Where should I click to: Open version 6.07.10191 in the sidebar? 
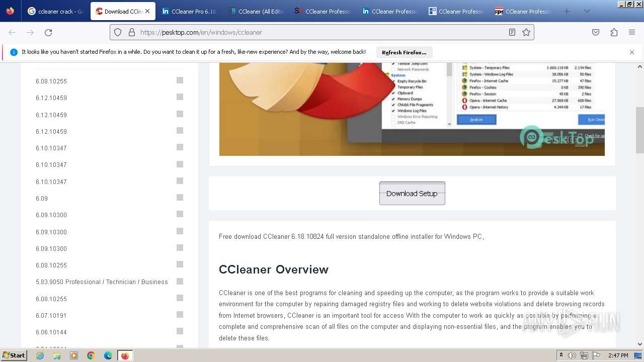tap(51, 315)
